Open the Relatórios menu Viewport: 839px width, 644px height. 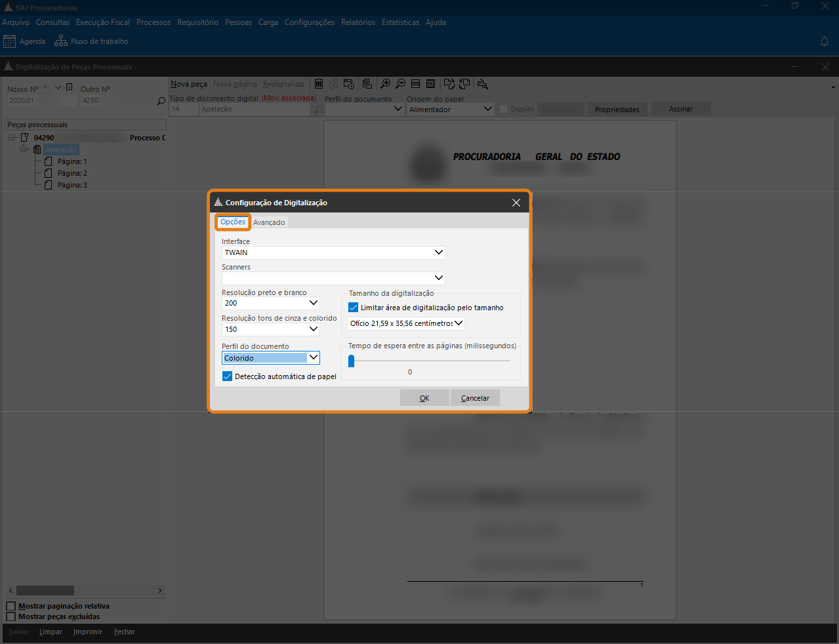(x=358, y=22)
